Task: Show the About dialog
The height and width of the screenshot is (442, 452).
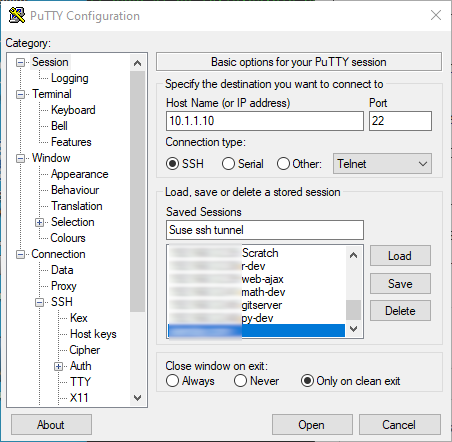Action: pos(51,425)
